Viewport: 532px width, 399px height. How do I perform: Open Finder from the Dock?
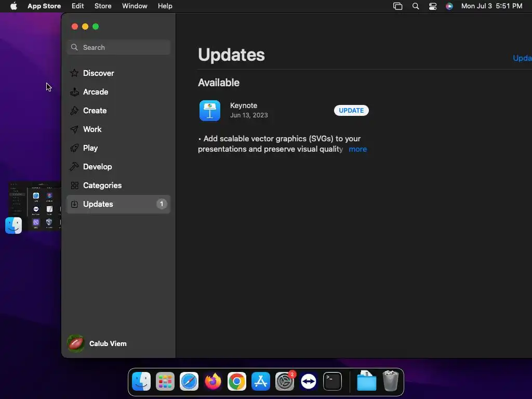coord(141,381)
